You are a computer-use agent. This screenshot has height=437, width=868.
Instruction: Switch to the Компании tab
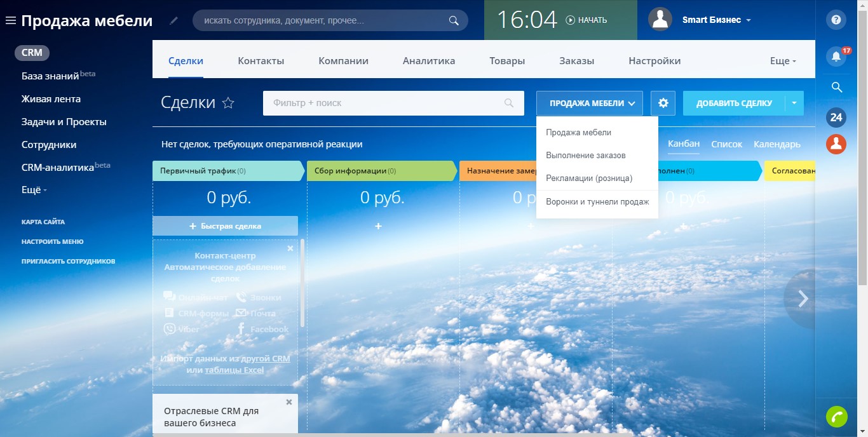pos(344,61)
